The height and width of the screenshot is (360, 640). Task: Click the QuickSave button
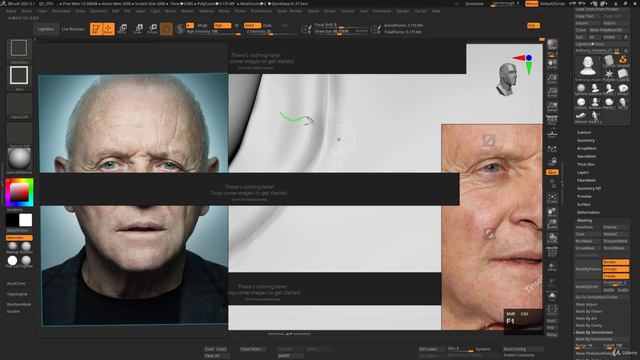point(474,4)
